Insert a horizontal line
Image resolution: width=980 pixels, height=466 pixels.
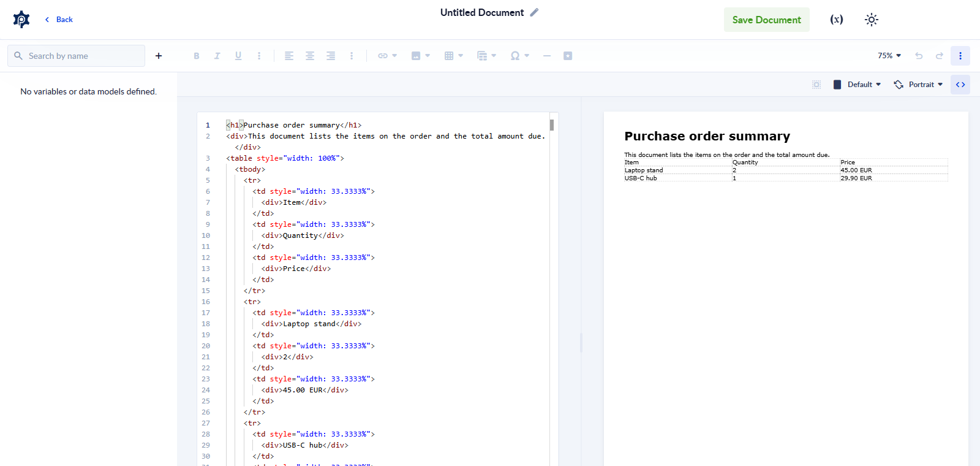547,56
